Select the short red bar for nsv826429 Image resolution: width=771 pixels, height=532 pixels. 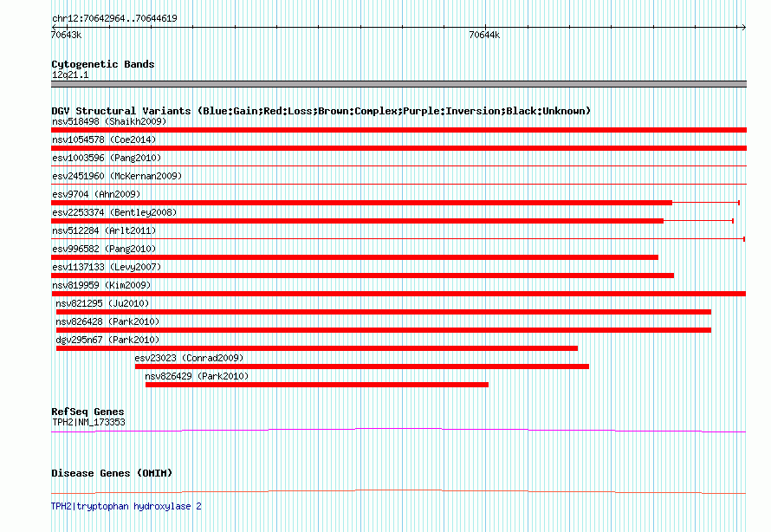click(317, 385)
